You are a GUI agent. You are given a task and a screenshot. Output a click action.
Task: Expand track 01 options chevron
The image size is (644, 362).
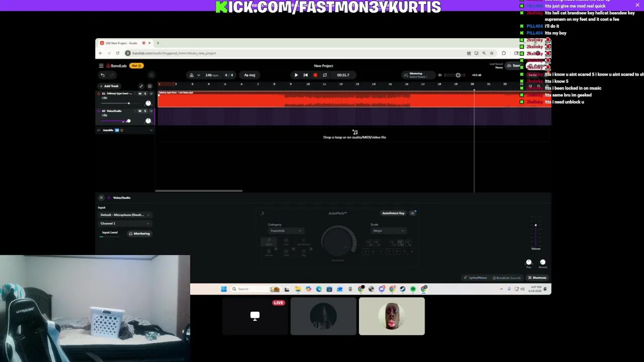click(x=151, y=94)
